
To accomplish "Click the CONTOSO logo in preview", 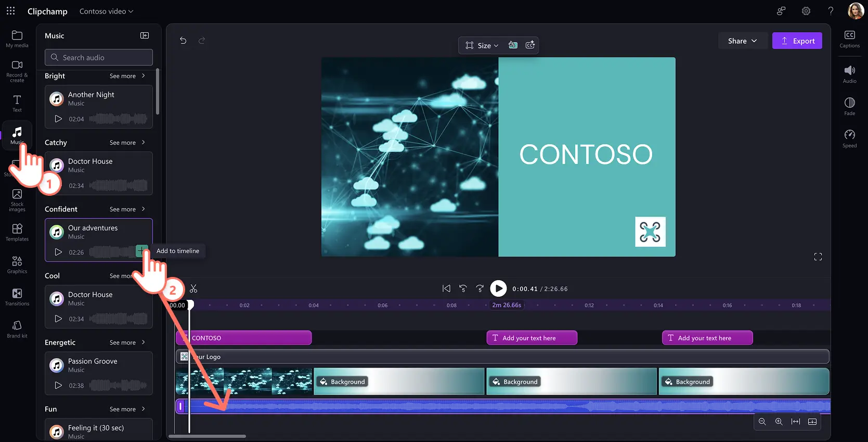I will (x=650, y=232).
